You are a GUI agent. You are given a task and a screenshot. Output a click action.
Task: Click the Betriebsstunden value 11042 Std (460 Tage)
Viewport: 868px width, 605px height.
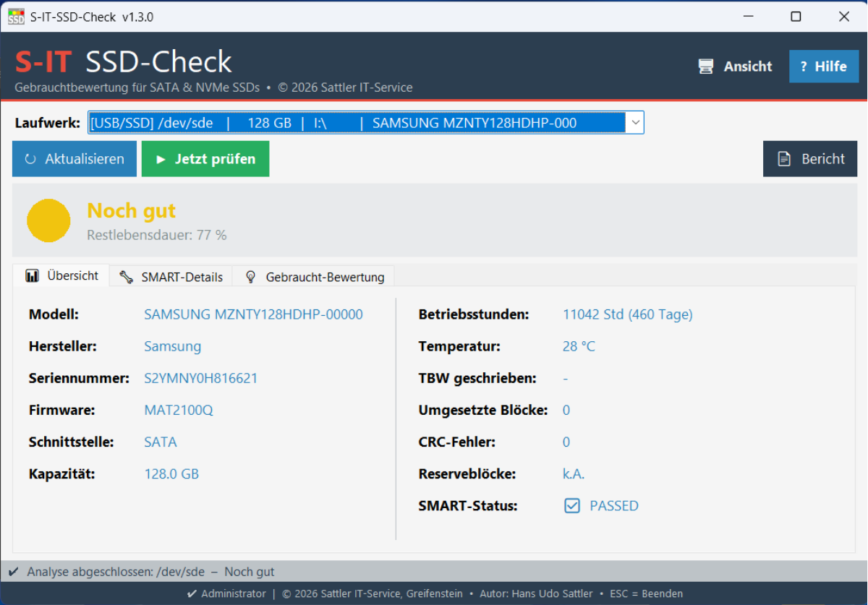(628, 314)
